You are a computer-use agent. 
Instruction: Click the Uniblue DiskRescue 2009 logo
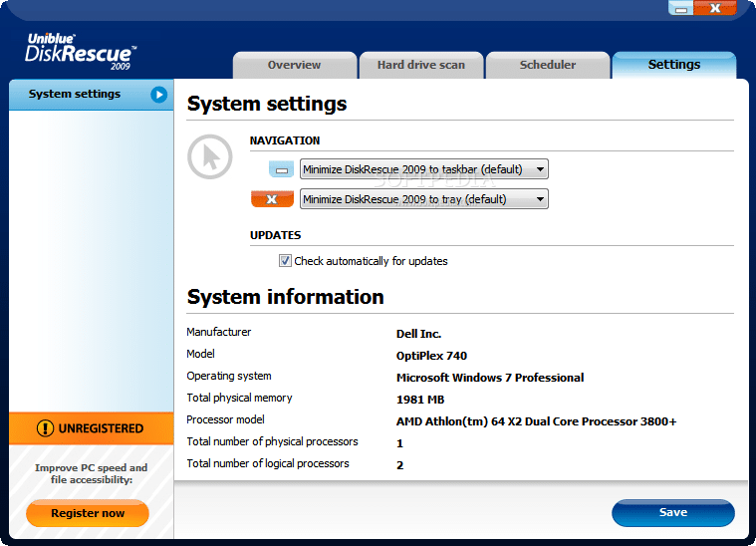[81, 52]
